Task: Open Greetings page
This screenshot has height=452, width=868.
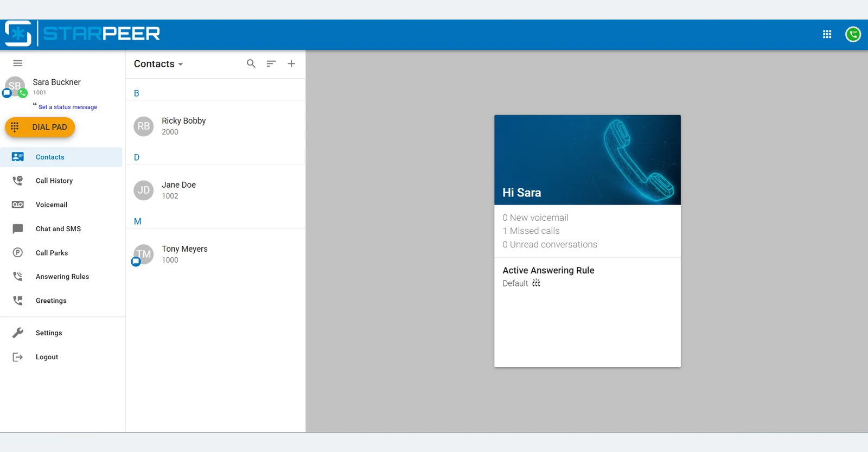Action: [61, 300]
